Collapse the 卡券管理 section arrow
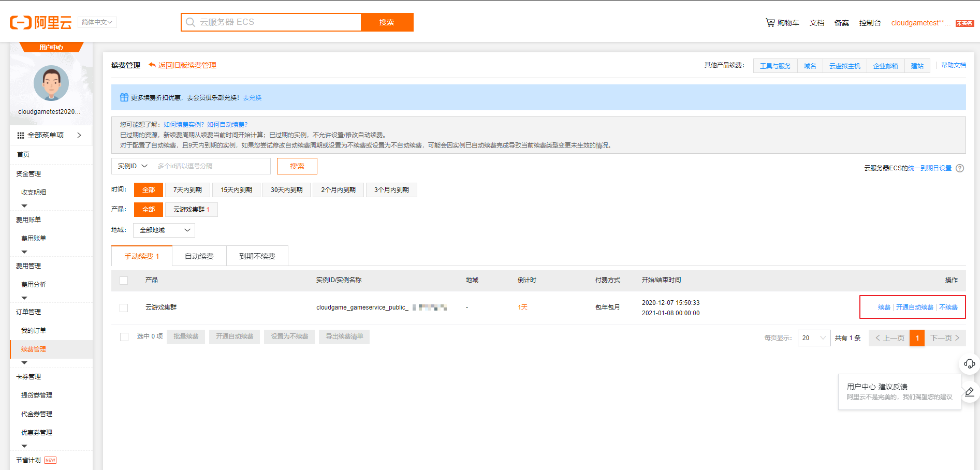 click(24, 446)
